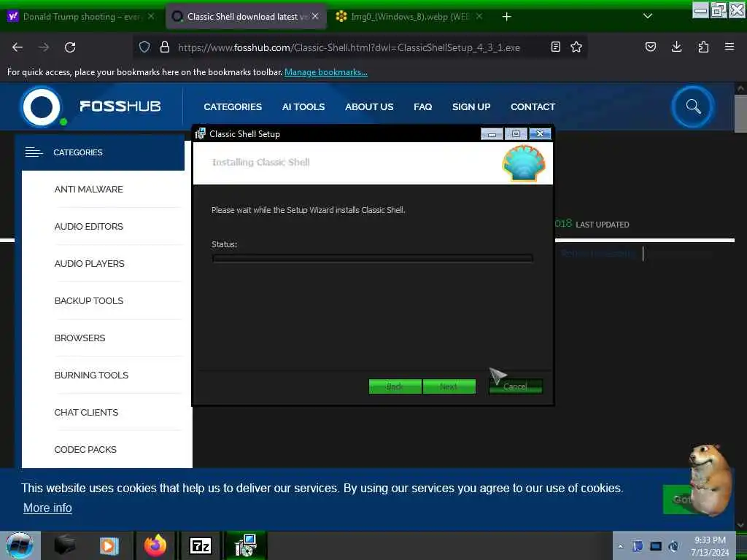Open the Pocket save icon
Screen dimensions: 747x560
click(x=650, y=47)
